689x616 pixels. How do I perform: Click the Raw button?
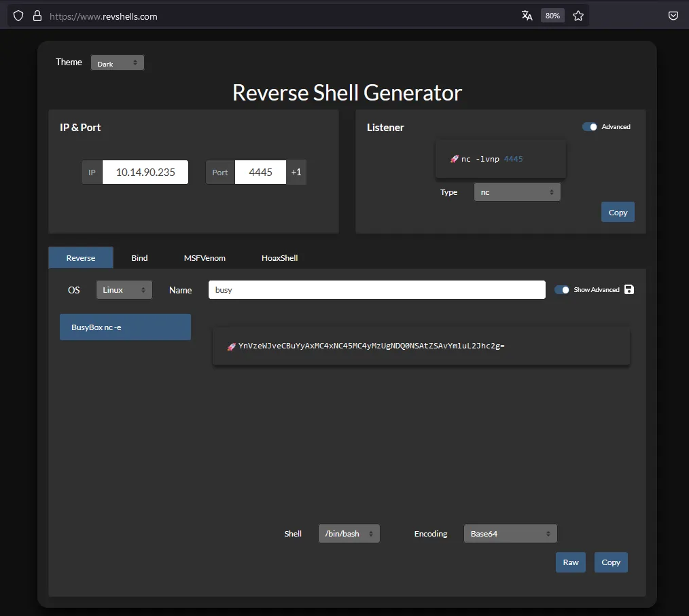coord(571,562)
